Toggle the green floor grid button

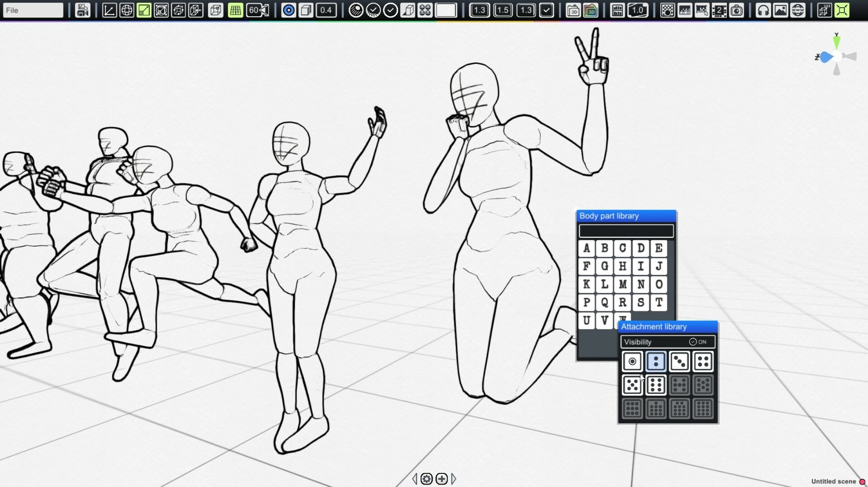pos(235,10)
